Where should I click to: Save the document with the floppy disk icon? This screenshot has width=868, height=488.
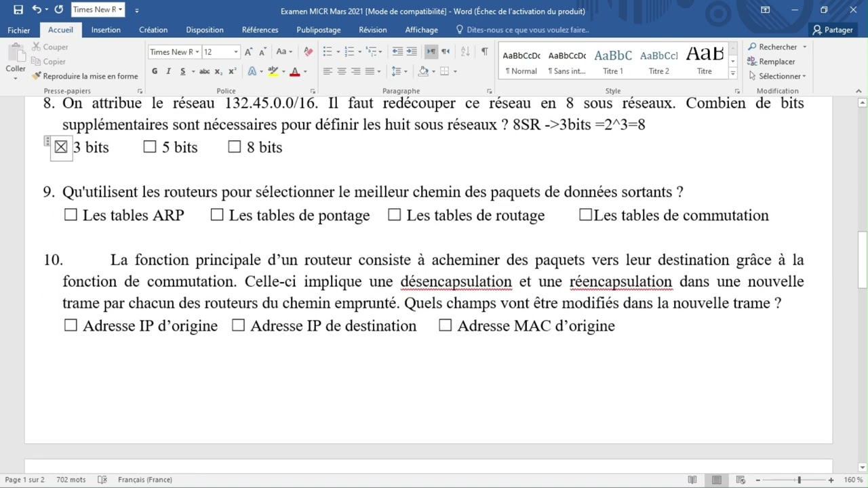coord(18,10)
